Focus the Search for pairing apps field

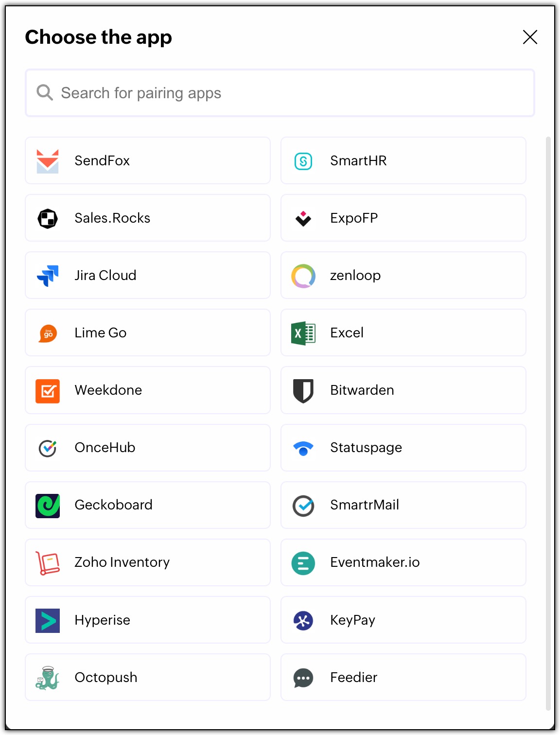(x=280, y=93)
